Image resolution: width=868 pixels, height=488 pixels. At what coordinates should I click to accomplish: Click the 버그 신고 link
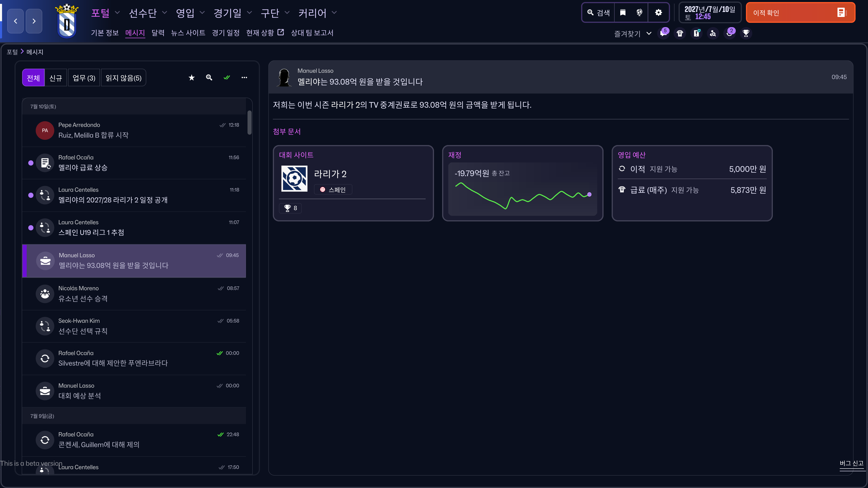pyautogui.click(x=851, y=463)
